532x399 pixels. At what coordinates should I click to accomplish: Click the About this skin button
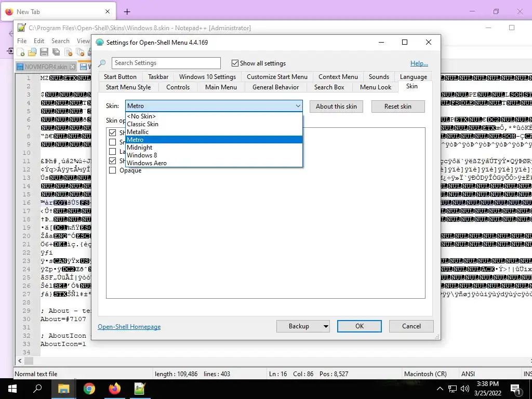pos(336,107)
